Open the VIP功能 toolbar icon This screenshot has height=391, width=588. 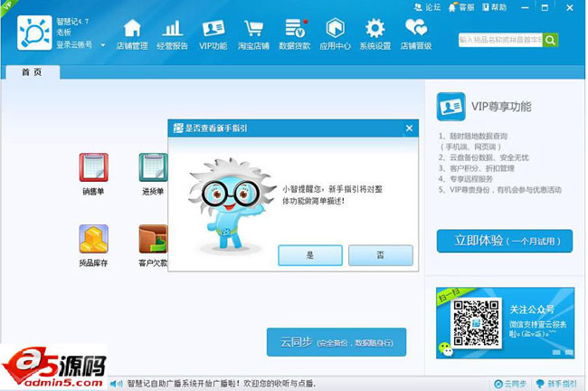coord(213,34)
